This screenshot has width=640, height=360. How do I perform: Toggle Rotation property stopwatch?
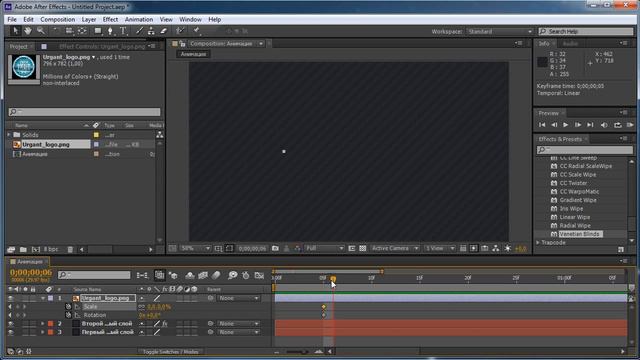[x=69, y=315]
